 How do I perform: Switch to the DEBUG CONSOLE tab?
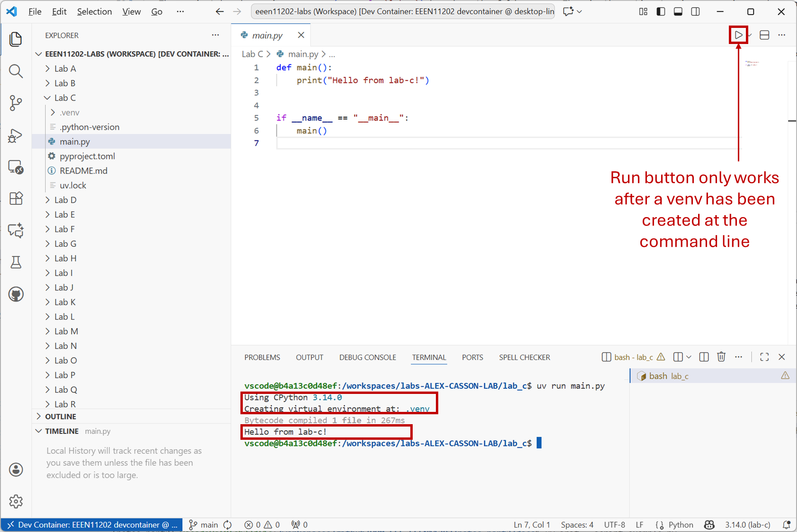(x=367, y=358)
